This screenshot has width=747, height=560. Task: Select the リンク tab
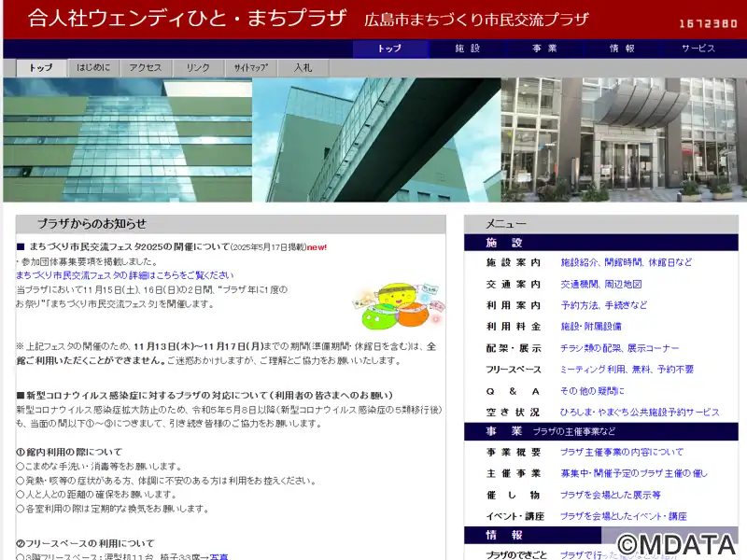[198, 67]
